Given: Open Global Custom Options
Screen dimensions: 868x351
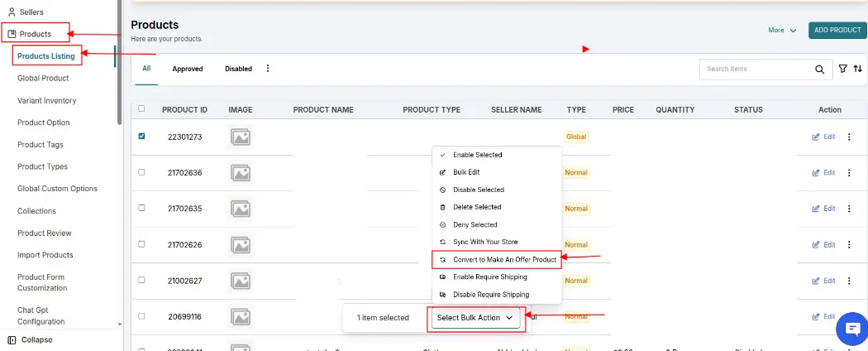Looking at the screenshot, I should point(57,189).
